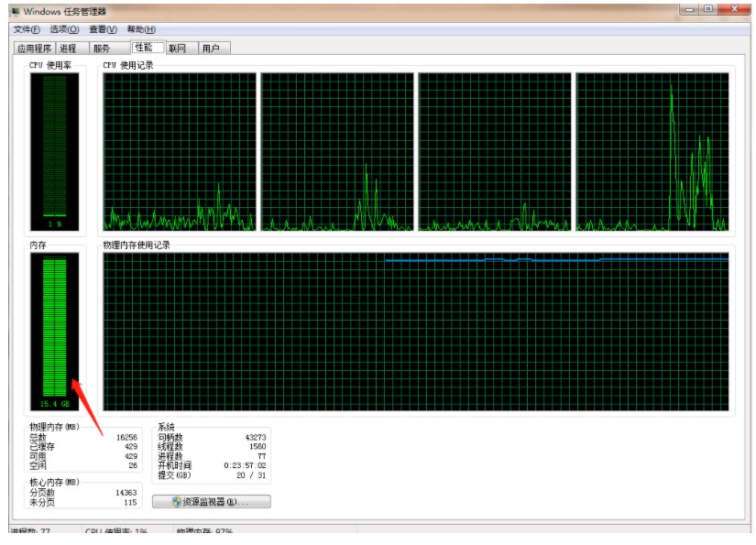Click the 内存 meter showing 15.4 GB
The image size is (756, 545).
(54, 332)
